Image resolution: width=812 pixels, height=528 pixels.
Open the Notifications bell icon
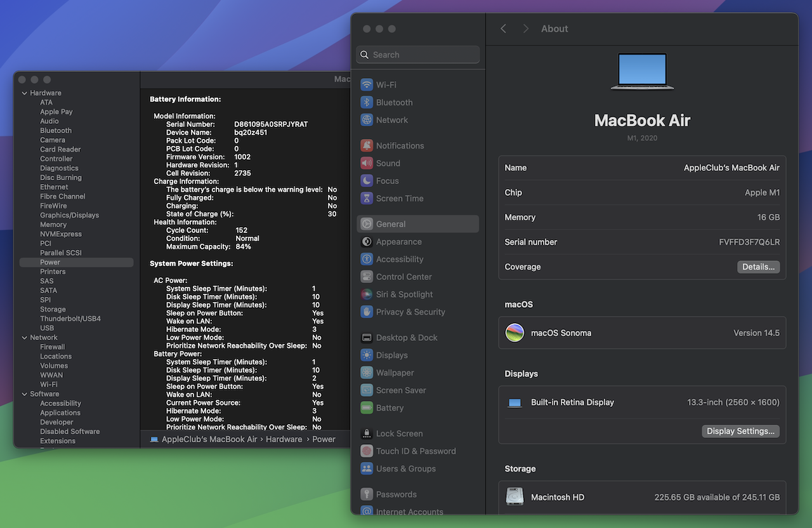coord(367,145)
